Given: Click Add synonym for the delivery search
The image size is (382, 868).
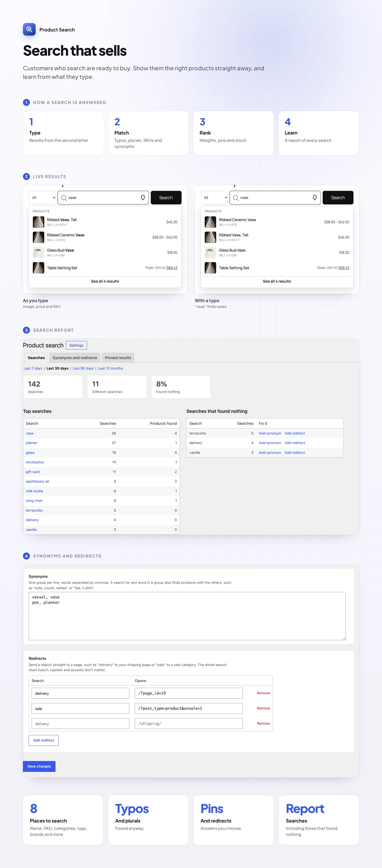Looking at the screenshot, I should point(270,443).
